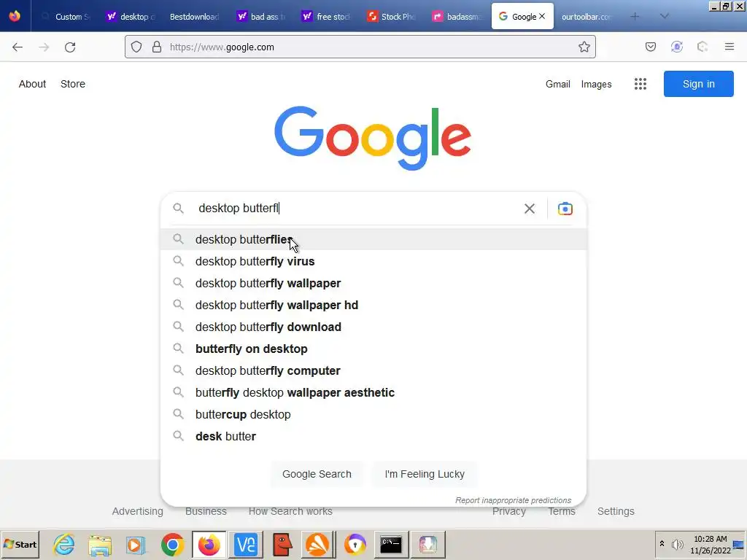
Task: Choose suggestion 'desktop butterflies'
Action: 373,239
